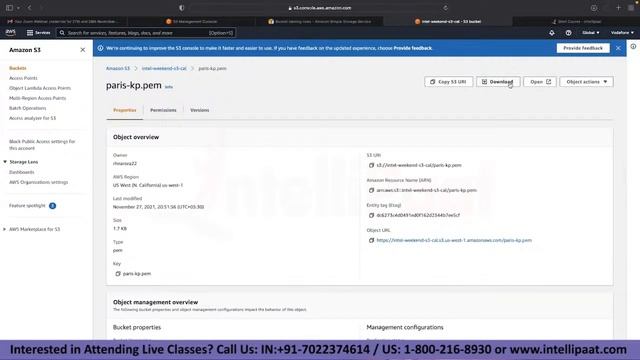Image resolution: width=640 pixels, height=360 pixels.
Task: Open the Global region dropdown
Action: (x=591, y=33)
